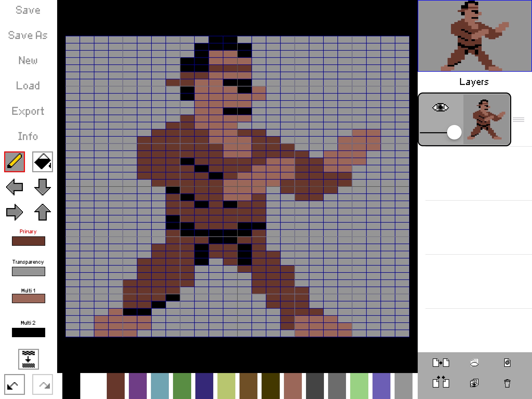Toggle show-all-layers stacked eye icon
The height and width of the screenshot is (399, 532).
click(474, 383)
